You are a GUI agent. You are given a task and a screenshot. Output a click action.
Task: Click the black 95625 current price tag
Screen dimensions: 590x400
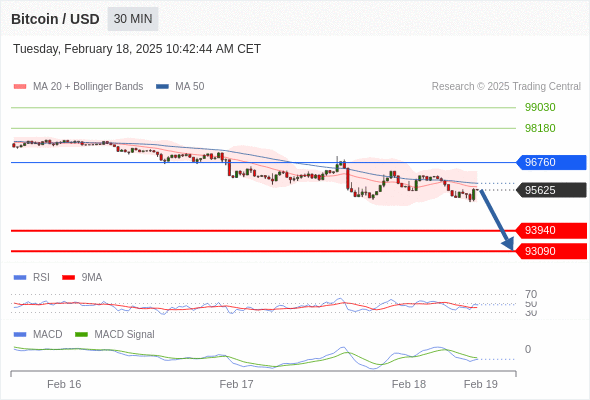551,190
